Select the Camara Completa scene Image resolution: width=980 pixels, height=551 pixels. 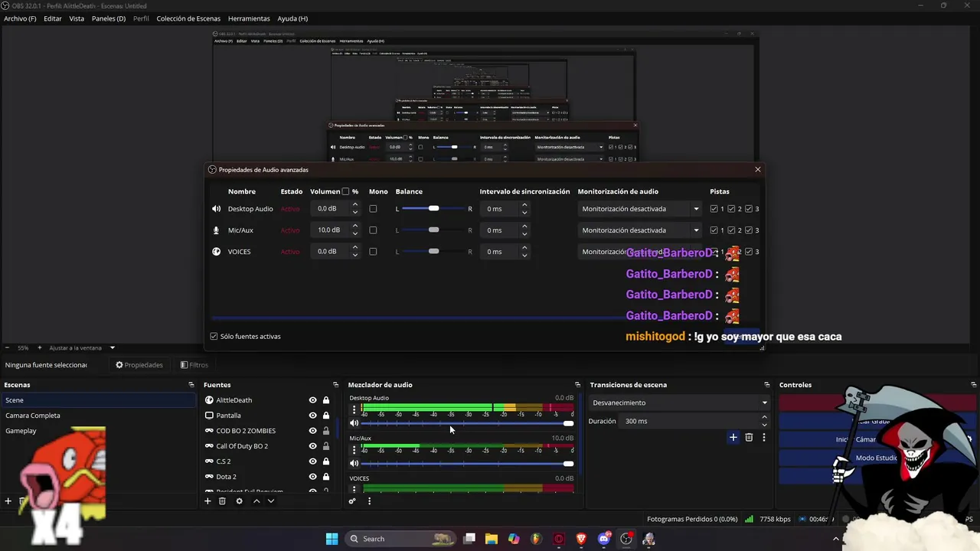[99, 416]
